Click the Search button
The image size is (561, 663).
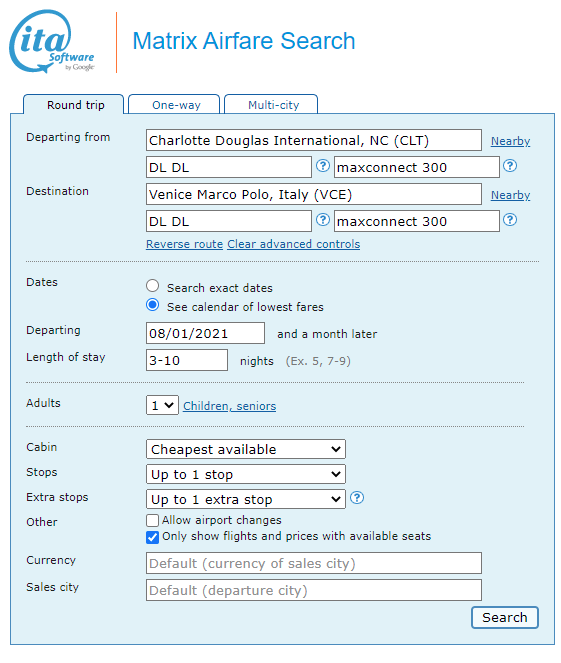(505, 617)
